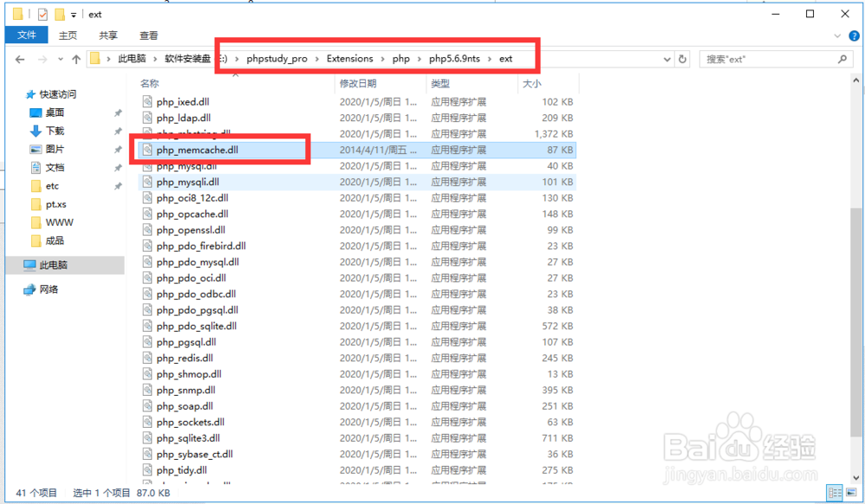Select the php_ldap.dll file icon
865x504 pixels.
147,118
